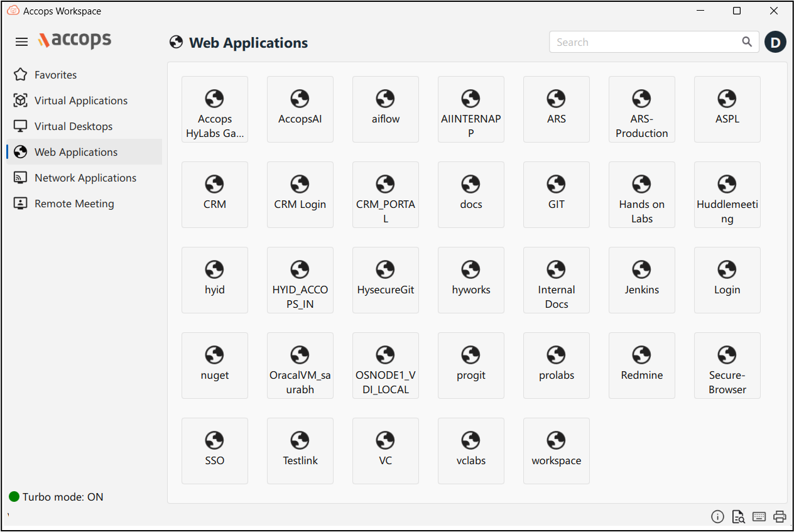Click the info icon in status bar

[717, 517]
